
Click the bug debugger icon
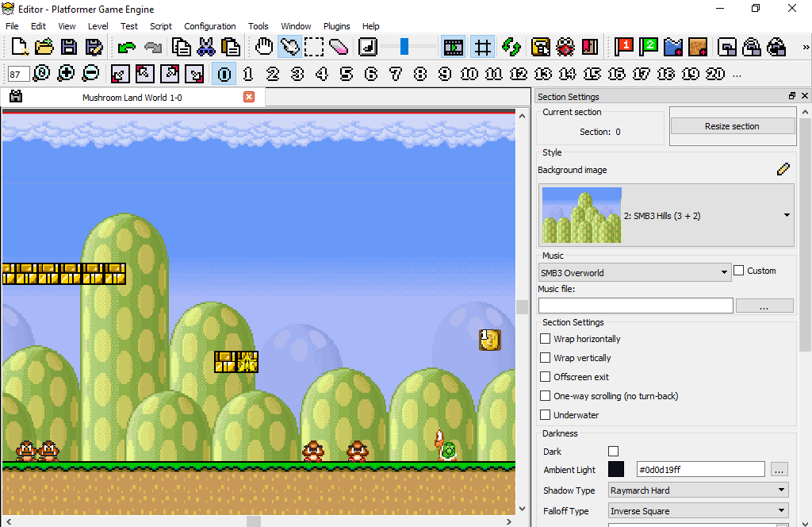[565, 47]
